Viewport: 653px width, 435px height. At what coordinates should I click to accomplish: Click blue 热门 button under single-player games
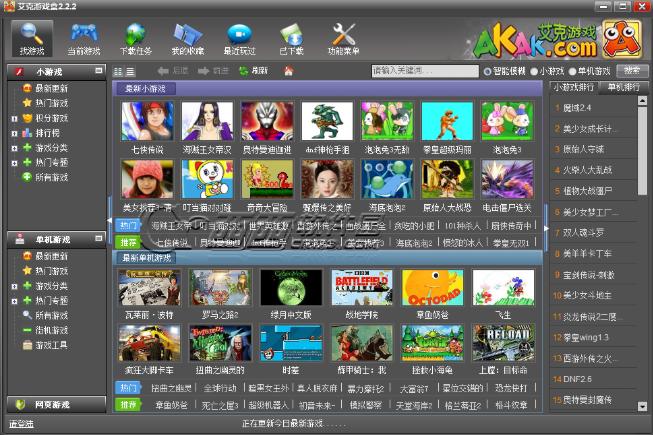tap(128, 388)
